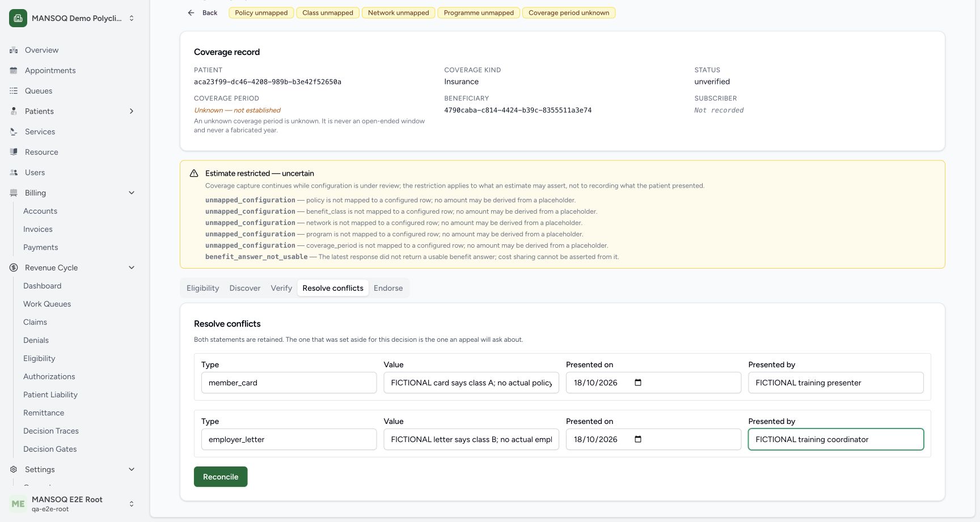Click the Resource icon in the sidebar

(x=14, y=152)
